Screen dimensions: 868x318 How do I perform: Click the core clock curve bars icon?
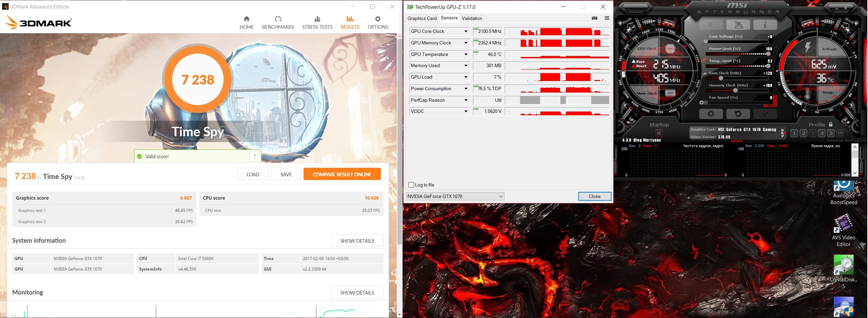705,73
